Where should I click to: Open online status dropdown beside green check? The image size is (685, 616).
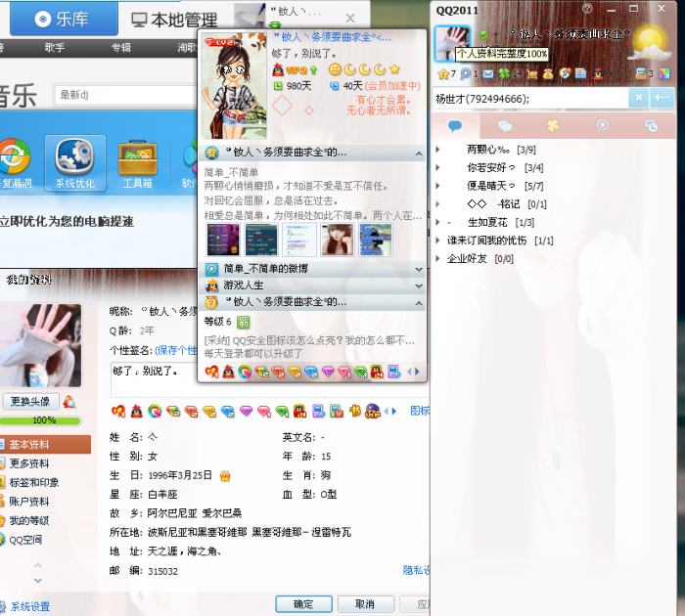pos(495,35)
